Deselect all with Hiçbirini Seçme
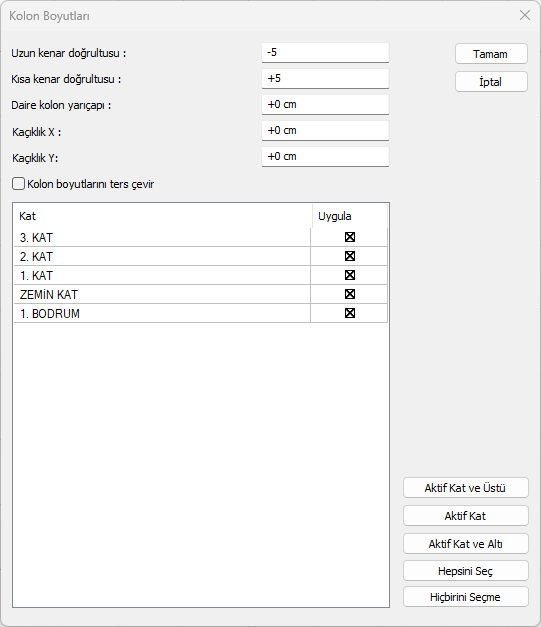Image resolution: width=541 pixels, height=627 pixels. (465, 597)
